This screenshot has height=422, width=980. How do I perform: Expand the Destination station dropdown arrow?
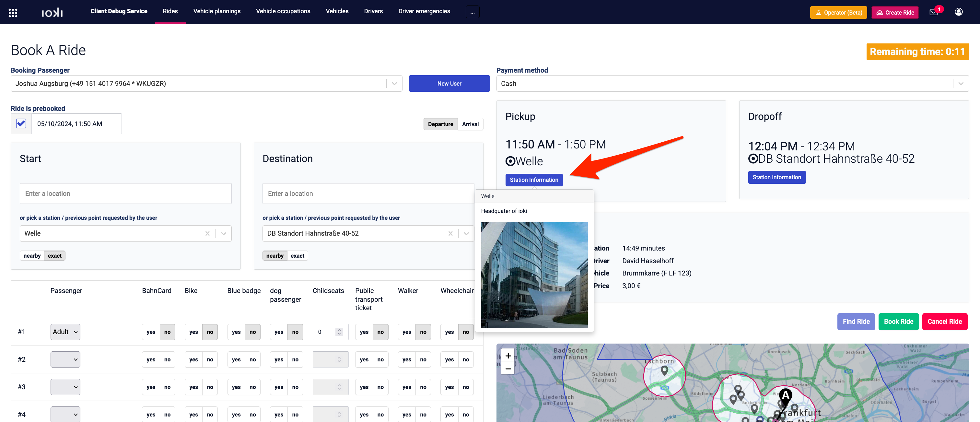coord(466,233)
